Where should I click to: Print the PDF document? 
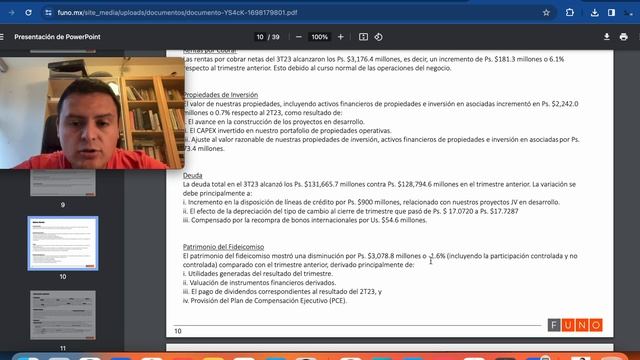tap(623, 37)
